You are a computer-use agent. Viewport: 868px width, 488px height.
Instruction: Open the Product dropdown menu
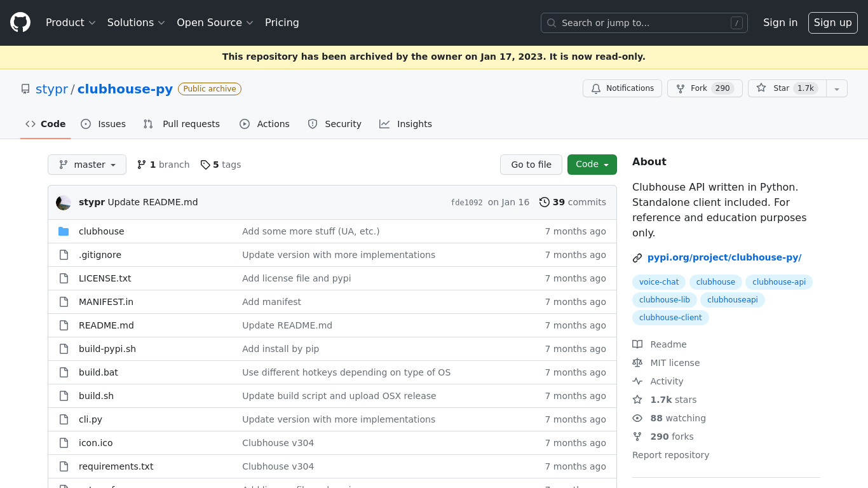pyautogui.click(x=71, y=22)
